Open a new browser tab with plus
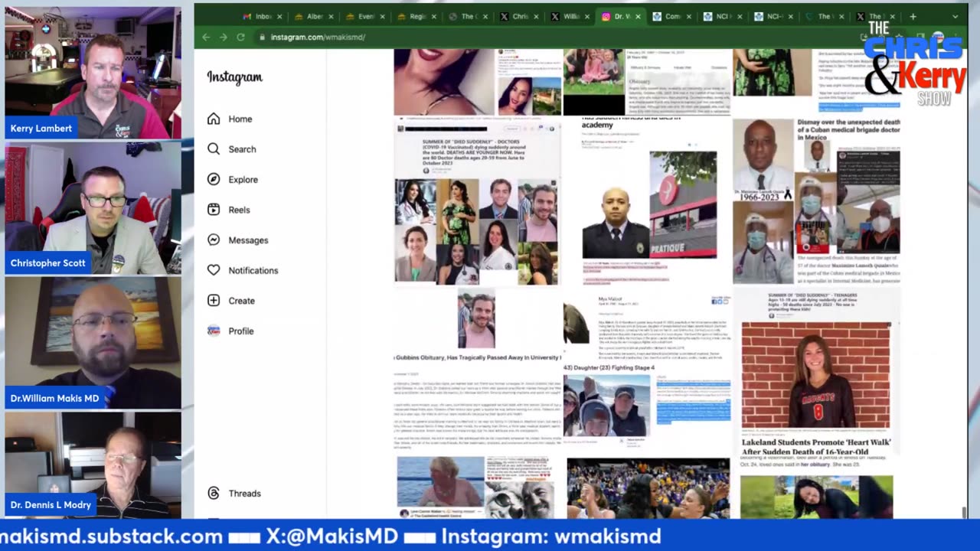Screen dimensions: 980x551 coord(913,16)
